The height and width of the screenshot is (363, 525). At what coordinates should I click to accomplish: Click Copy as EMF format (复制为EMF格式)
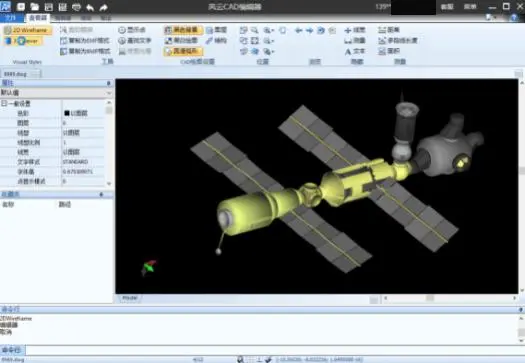(x=85, y=41)
